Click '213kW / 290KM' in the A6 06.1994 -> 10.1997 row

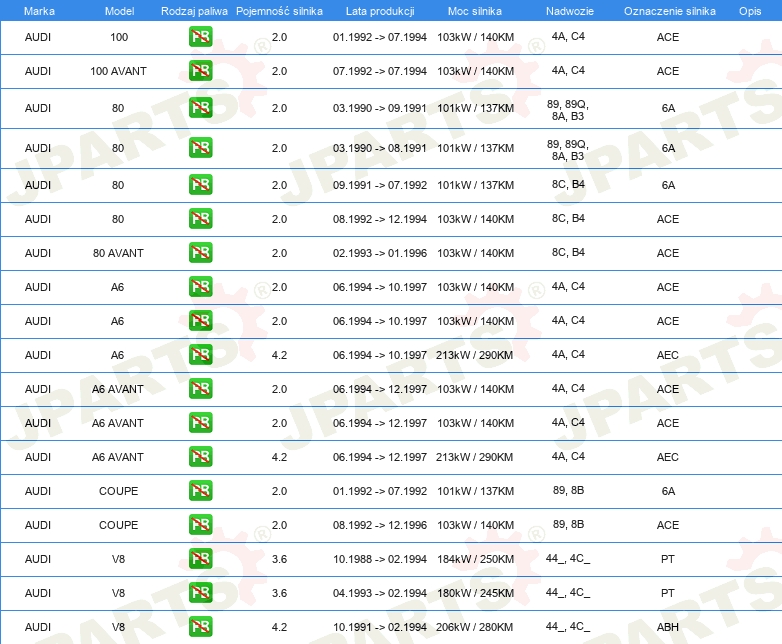pyautogui.click(x=474, y=355)
